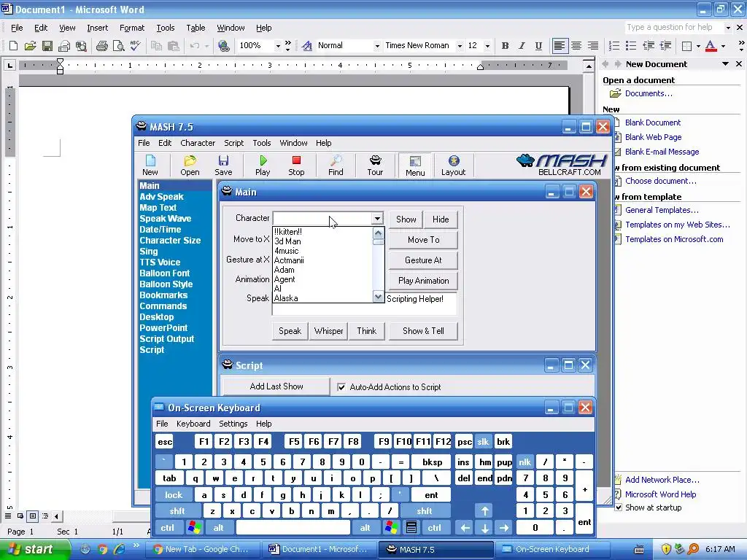Click Word's Open folder toolbar icon

30,46
